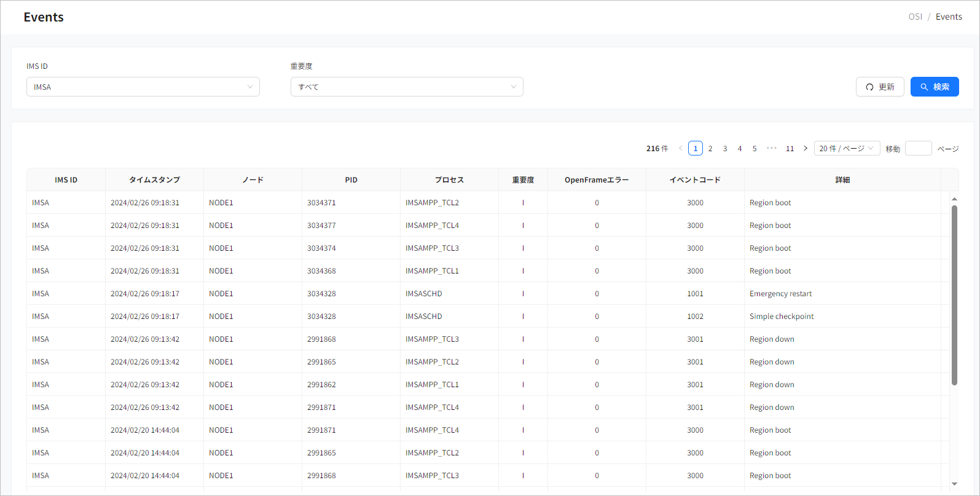Jump to page 2

tap(710, 148)
